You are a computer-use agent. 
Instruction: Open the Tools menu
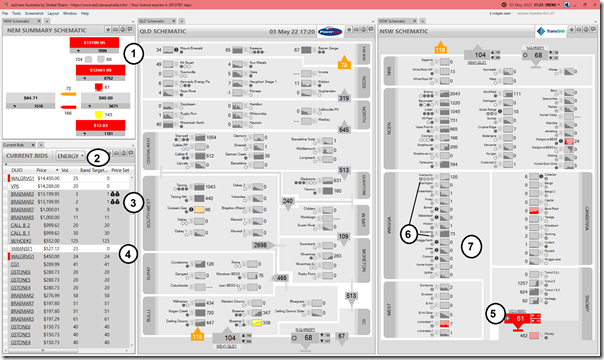click(x=16, y=13)
